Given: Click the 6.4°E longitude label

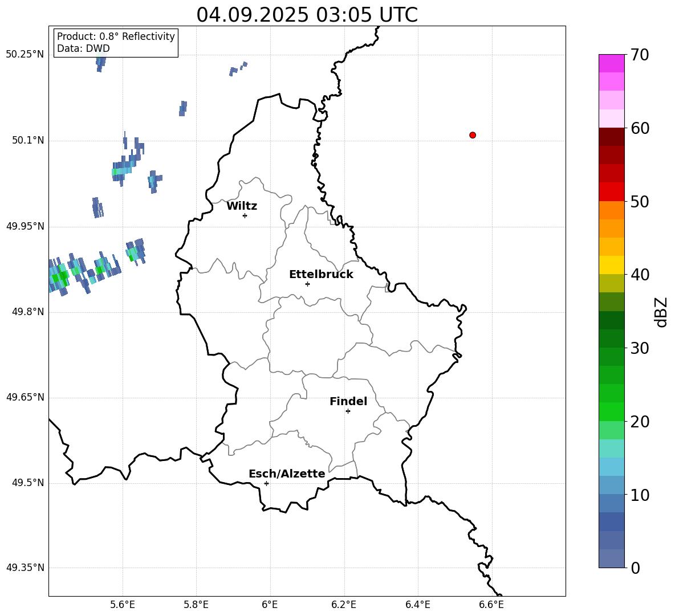Looking at the screenshot, I should pyautogui.click(x=417, y=605).
